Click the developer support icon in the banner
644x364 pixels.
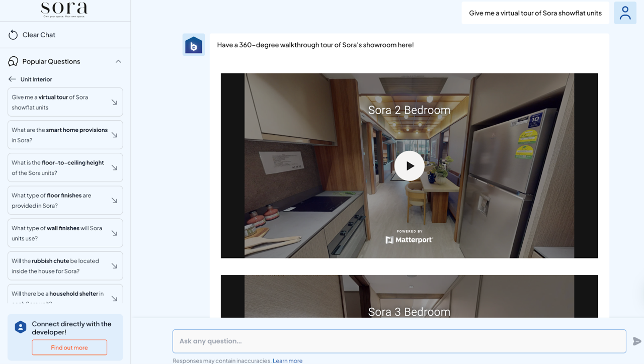[20, 327]
